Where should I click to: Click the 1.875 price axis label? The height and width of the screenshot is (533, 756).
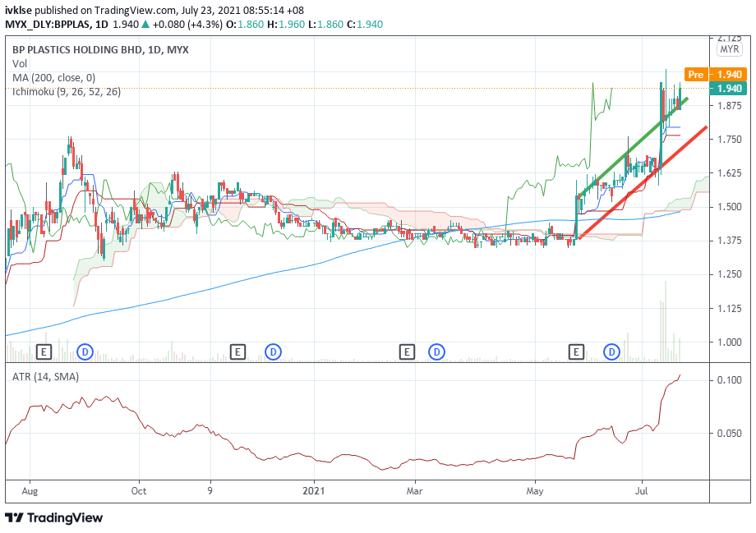[x=729, y=106]
